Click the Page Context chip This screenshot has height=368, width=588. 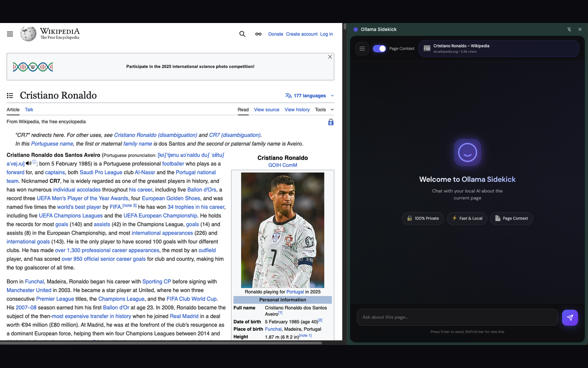[511, 218]
